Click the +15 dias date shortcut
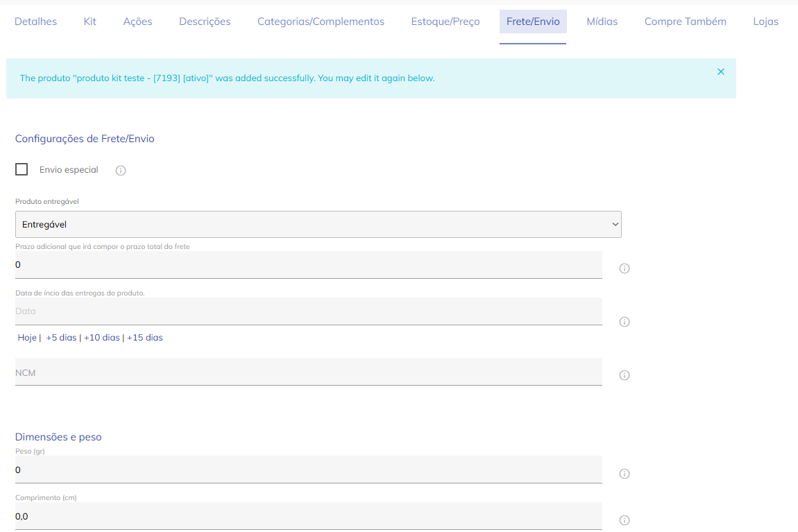Viewport: 798px width, 532px height. point(144,338)
